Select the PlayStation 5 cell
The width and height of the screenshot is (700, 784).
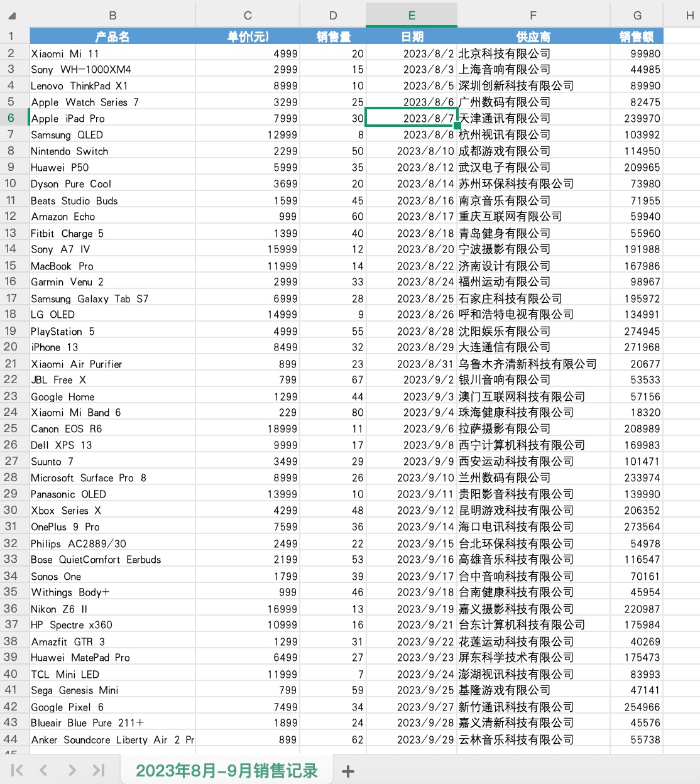point(112,331)
